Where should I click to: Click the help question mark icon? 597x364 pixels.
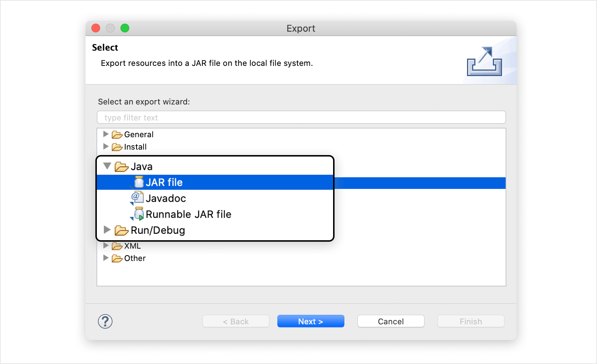pos(105,321)
